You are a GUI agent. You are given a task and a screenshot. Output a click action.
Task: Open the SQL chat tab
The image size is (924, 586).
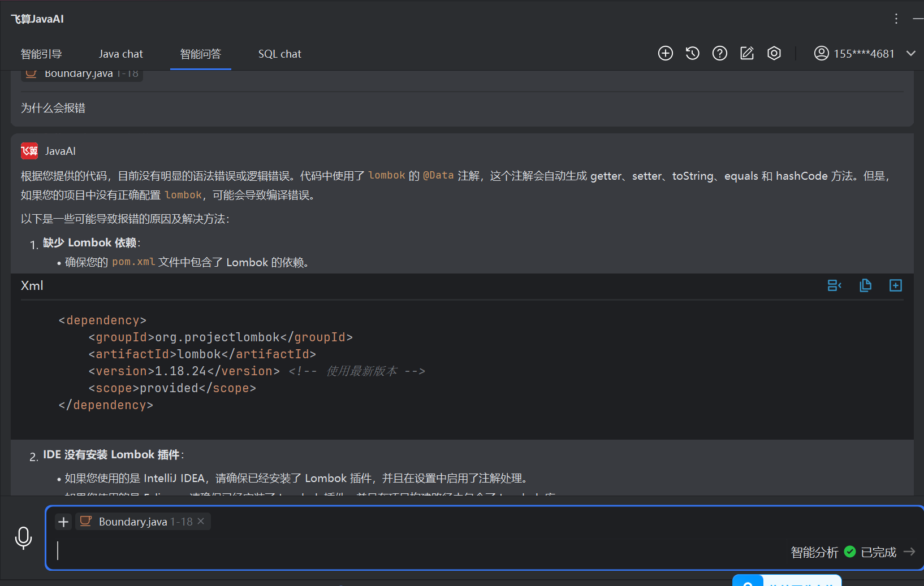[279, 54]
